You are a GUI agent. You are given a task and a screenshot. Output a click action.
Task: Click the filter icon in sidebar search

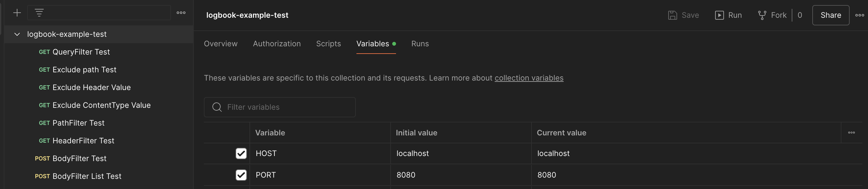coord(39,13)
